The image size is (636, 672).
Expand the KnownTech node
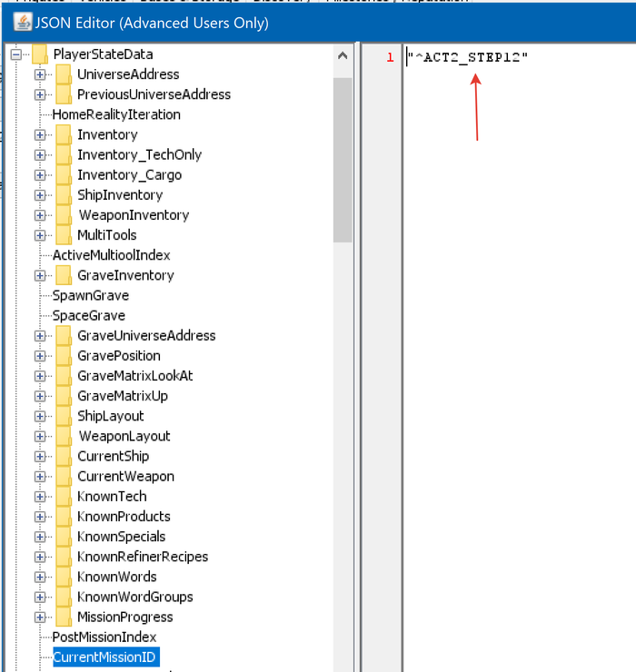[40, 497]
